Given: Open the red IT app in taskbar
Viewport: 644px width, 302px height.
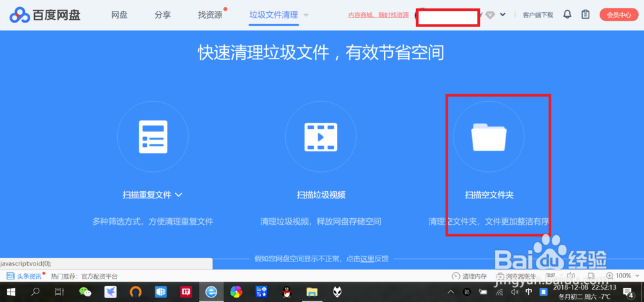Looking at the screenshot, I should 186,292.
